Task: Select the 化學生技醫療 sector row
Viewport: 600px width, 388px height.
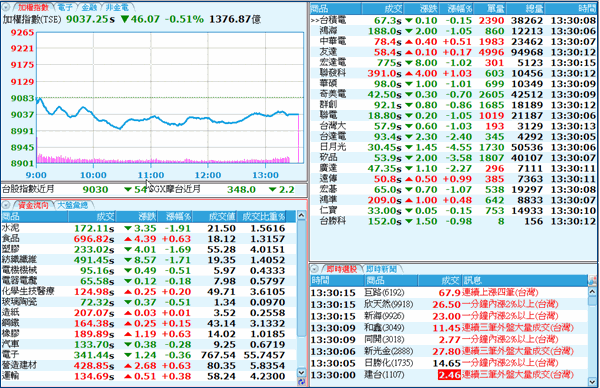Action: [148, 292]
